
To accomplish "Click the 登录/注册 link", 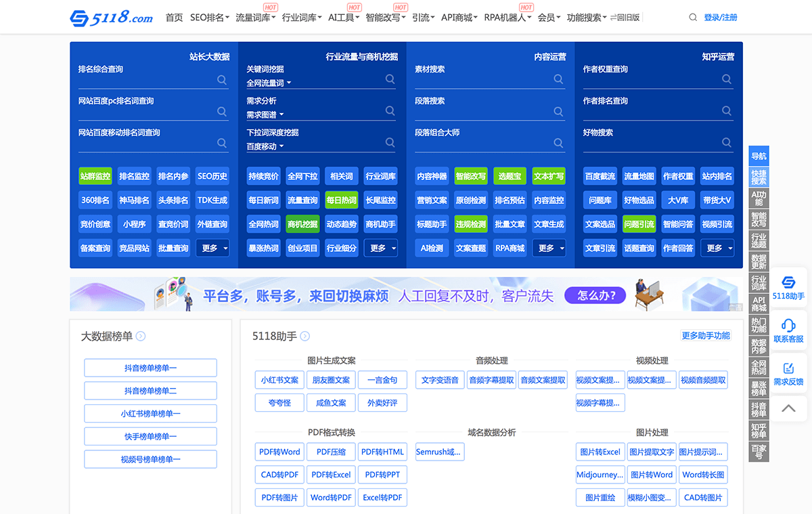I will (x=721, y=18).
